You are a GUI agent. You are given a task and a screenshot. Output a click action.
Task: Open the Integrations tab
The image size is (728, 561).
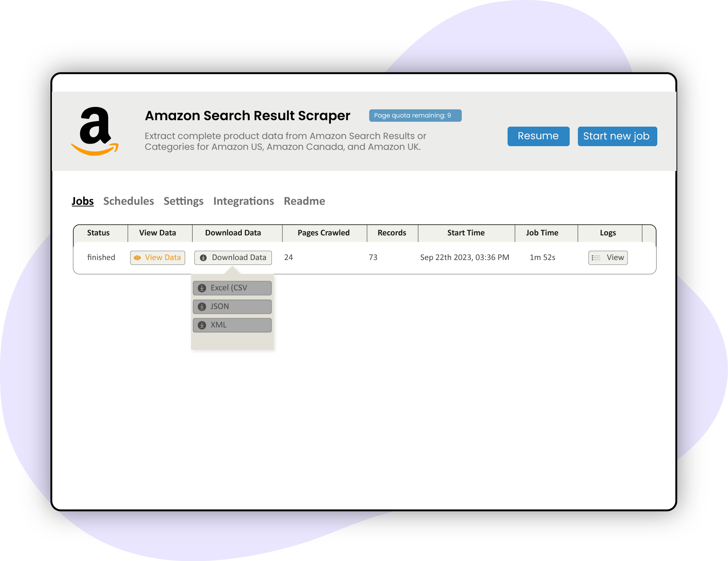243,201
